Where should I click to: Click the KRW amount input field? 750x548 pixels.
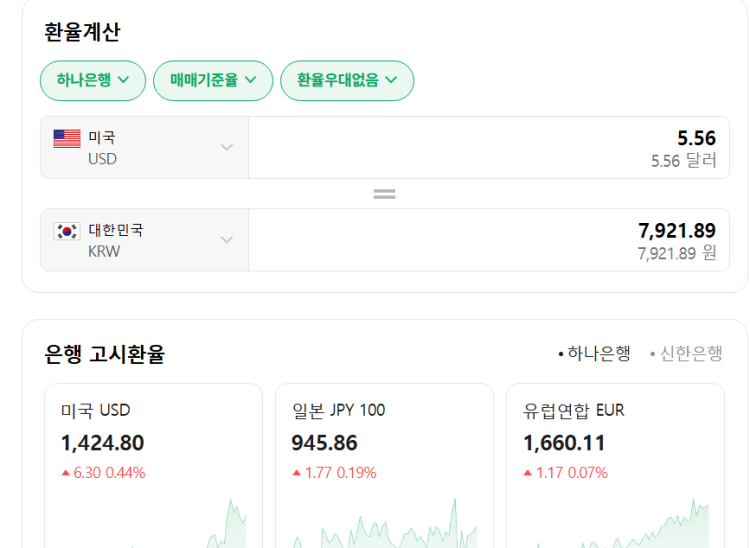click(x=482, y=240)
